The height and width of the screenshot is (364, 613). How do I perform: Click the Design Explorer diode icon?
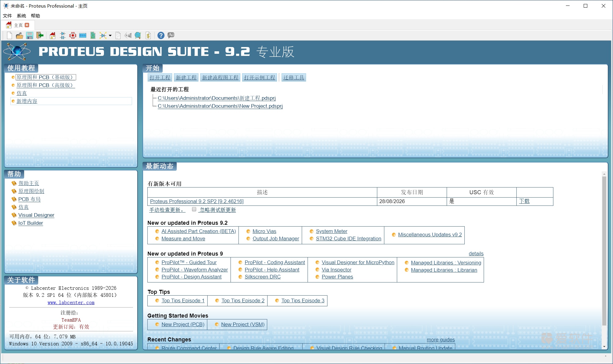point(103,35)
